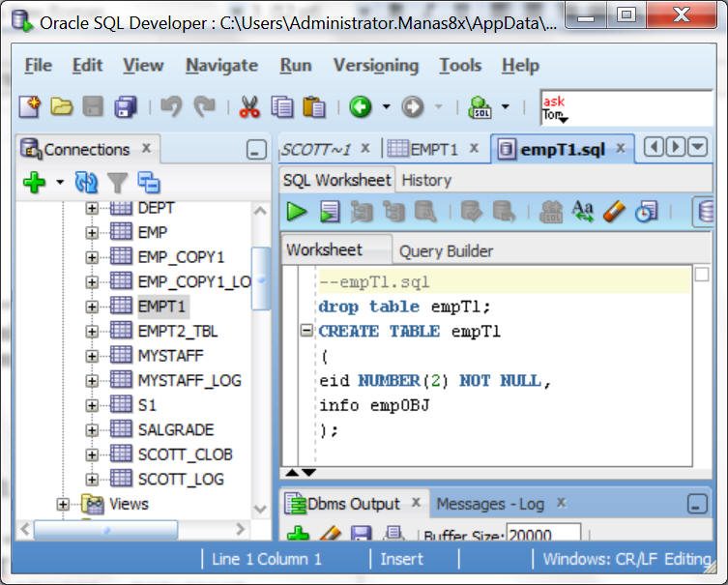Clear the worksheet with eraser icon

pyautogui.click(x=614, y=212)
